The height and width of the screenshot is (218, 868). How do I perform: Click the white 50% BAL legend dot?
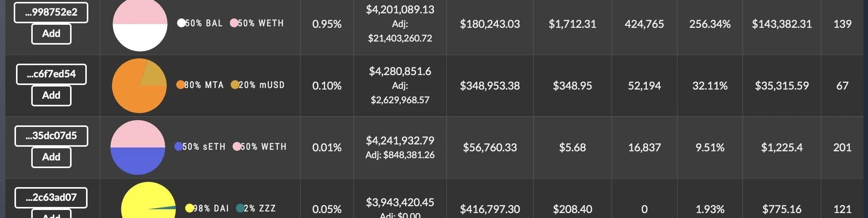(181, 23)
